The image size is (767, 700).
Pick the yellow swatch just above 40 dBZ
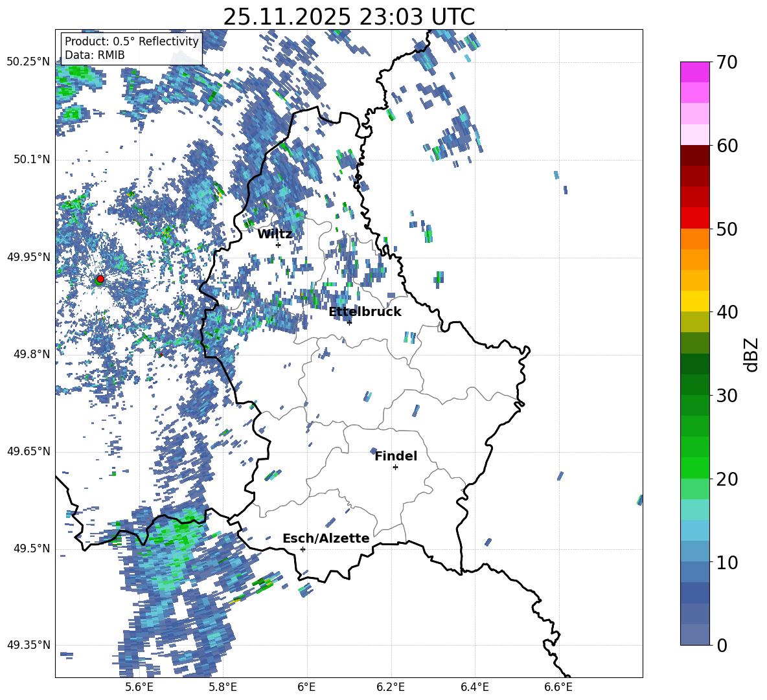(694, 301)
